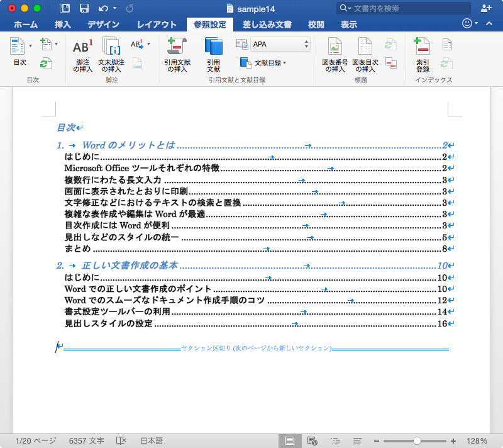
Task: Click 図表目次の挿入 icon
Action: [x=365, y=55]
